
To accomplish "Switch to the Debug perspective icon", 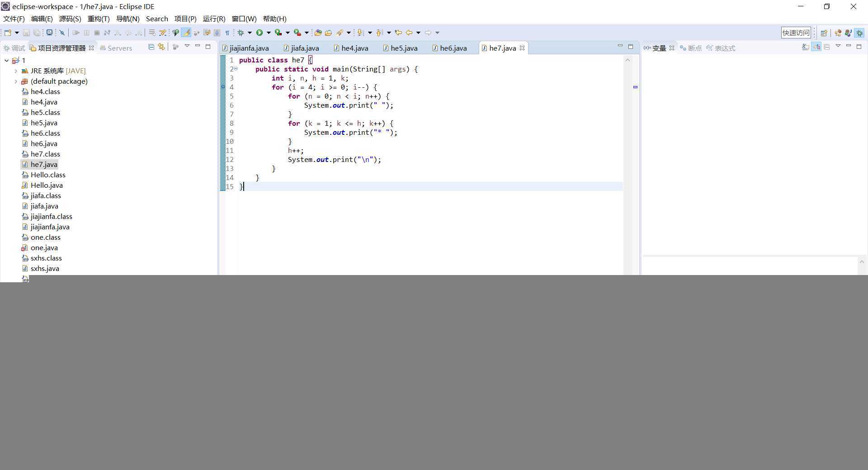I will (859, 33).
